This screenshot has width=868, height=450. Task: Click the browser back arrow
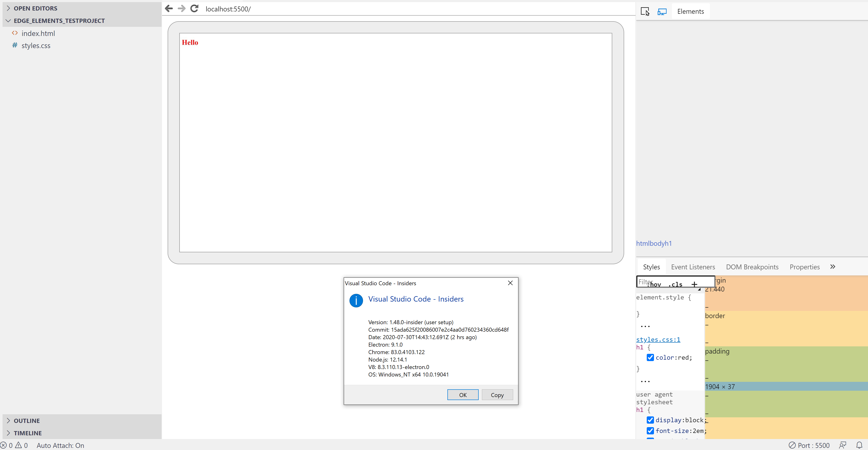point(169,8)
